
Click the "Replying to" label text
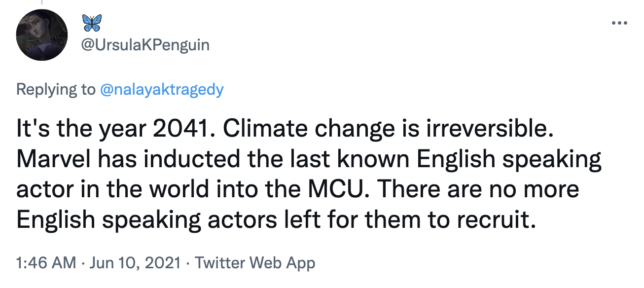[54, 89]
